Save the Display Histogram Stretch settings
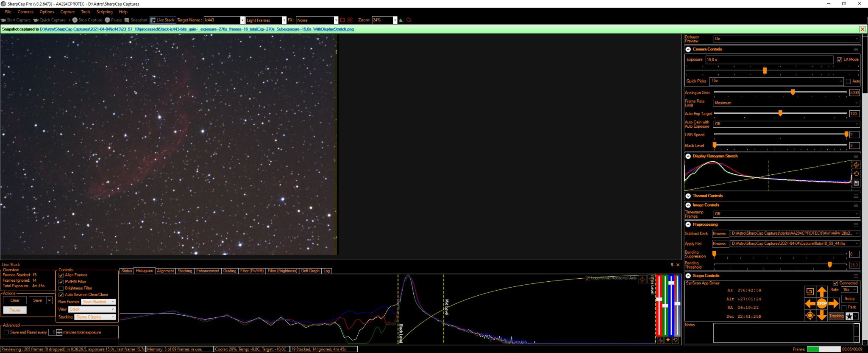Image resolution: width=868 pixels, height=353 pixels. pos(856,183)
